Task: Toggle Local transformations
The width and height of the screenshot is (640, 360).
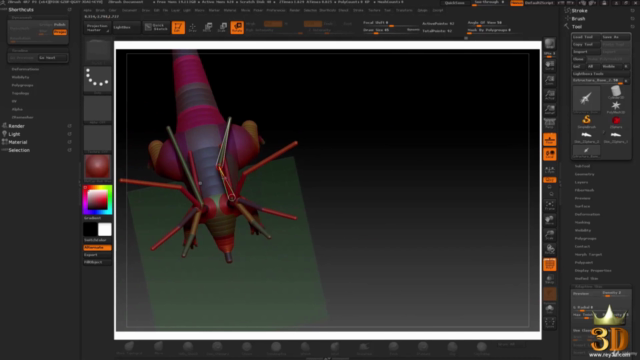Action: (550, 154)
